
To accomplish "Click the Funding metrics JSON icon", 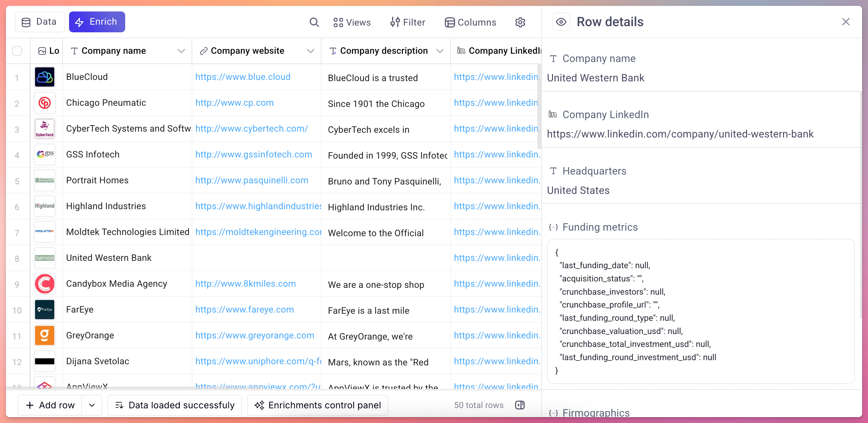I will (553, 227).
